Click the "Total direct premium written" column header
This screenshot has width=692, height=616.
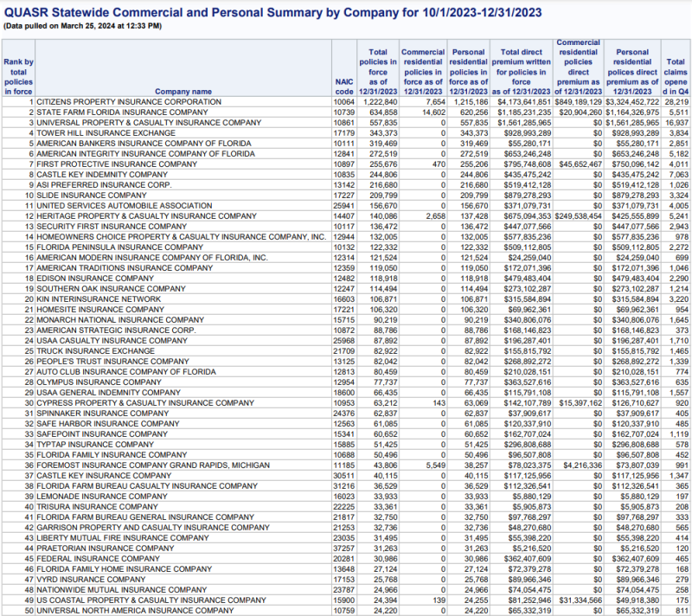click(x=521, y=71)
